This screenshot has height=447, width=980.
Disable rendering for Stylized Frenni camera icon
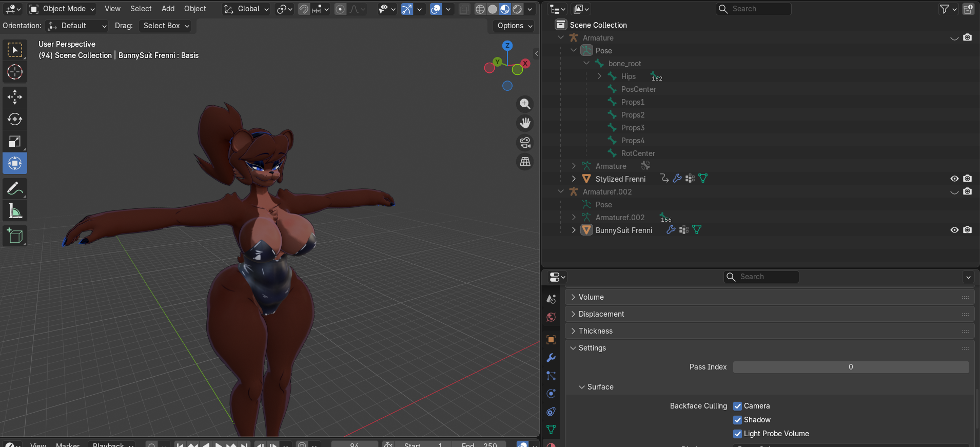click(x=967, y=179)
